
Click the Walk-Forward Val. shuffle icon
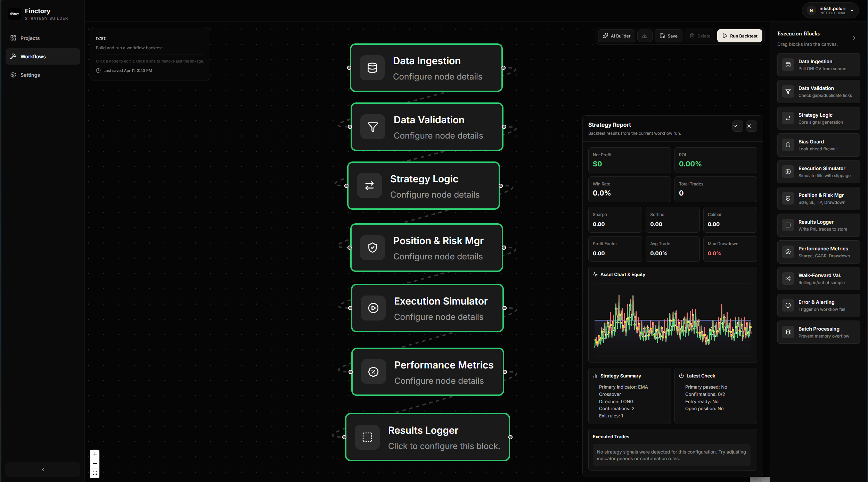pyautogui.click(x=788, y=279)
